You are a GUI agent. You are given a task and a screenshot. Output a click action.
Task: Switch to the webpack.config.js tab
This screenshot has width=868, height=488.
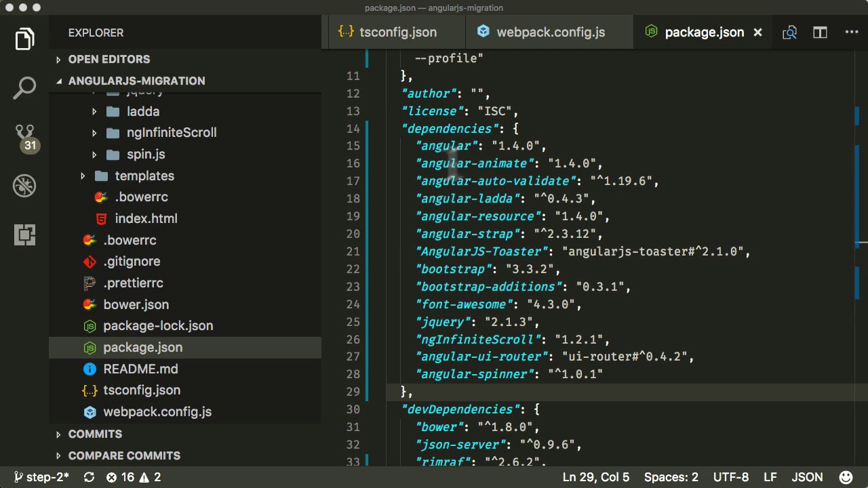point(550,33)
